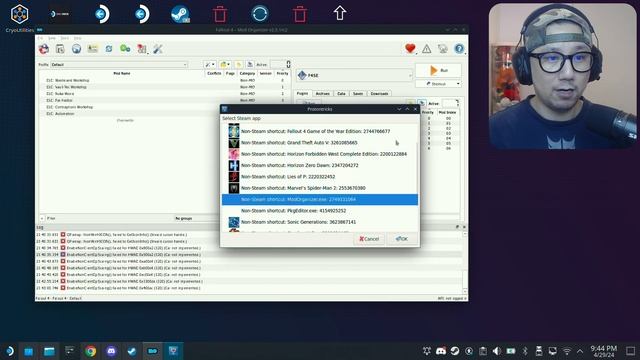Switch to the Data tab

pos(341,93)
